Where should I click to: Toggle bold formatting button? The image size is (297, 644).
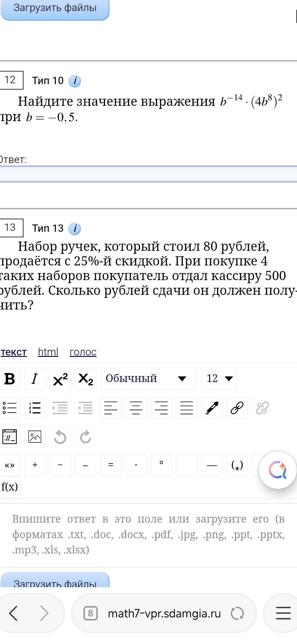point(10,379)
